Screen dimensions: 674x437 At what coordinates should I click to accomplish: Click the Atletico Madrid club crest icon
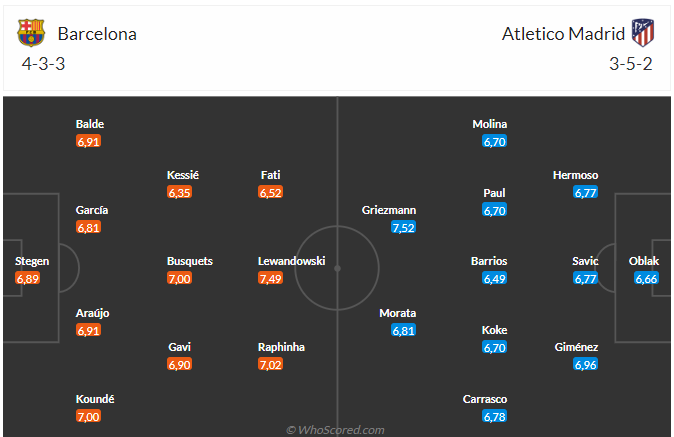coord(642,34)
